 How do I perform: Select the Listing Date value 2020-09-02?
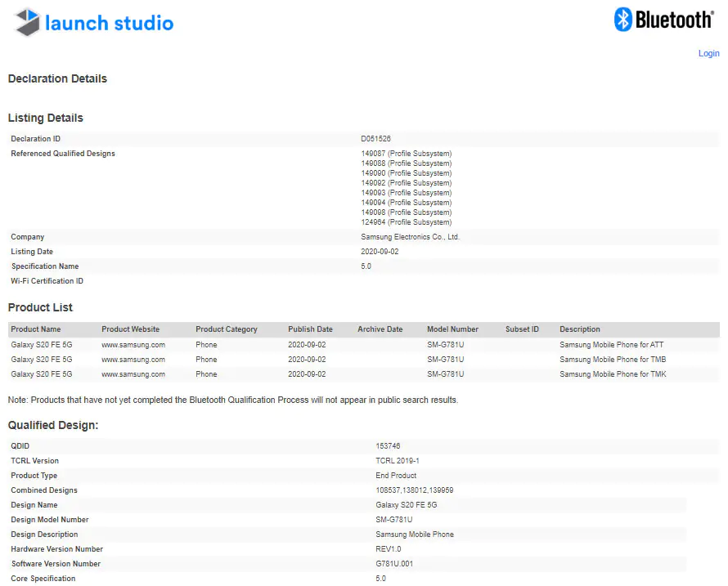380,252
